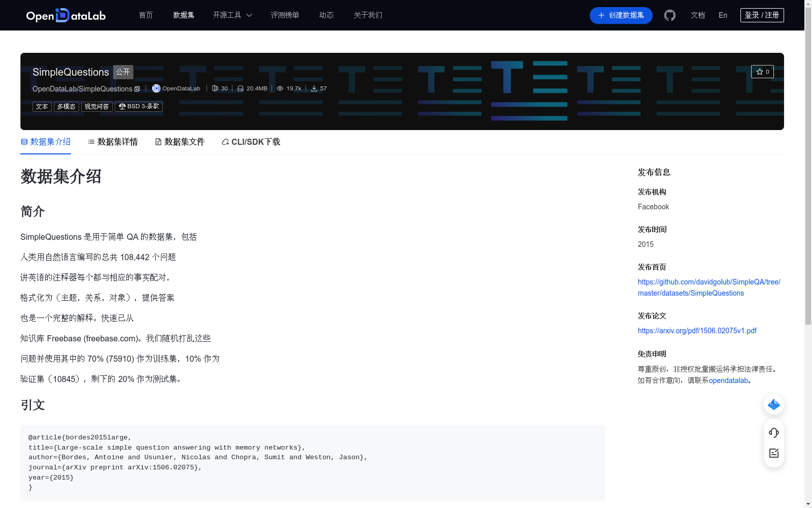
Task: Click the 视觉问答 tag
Action: point(97,106)
